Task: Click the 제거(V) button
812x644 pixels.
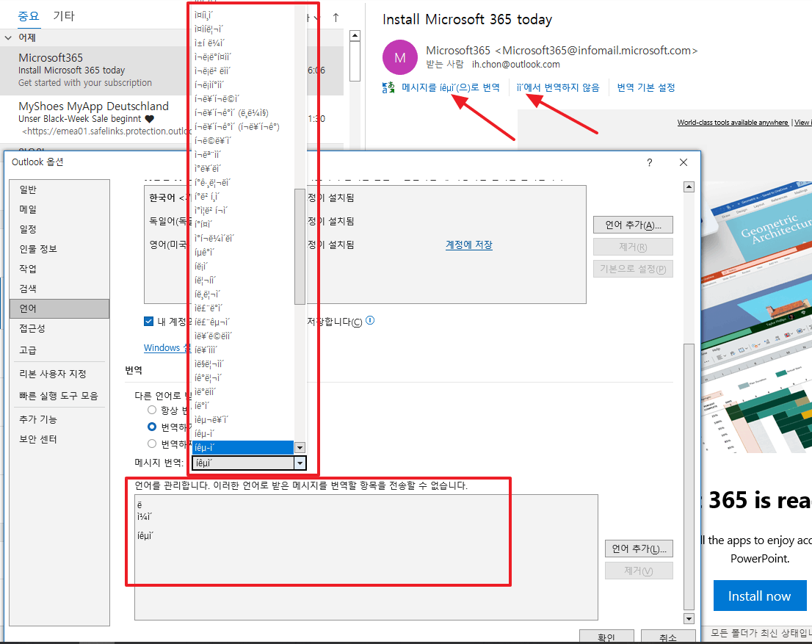Action: [x=639, y=571]
